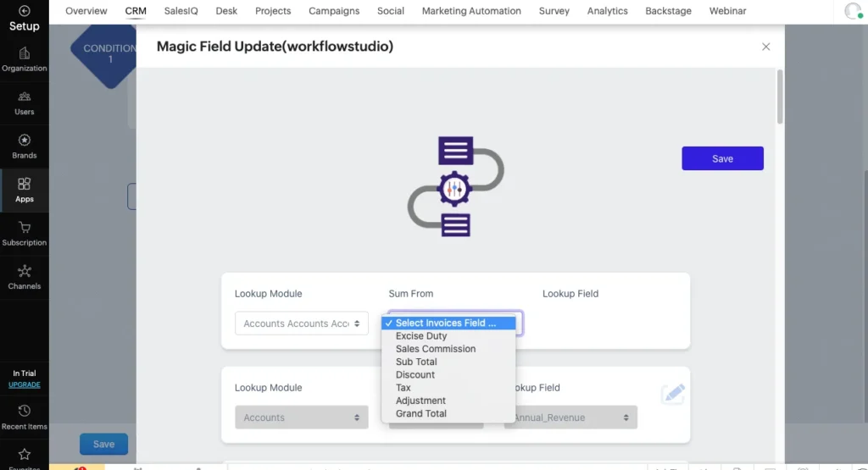Open the Brands section in sidebar
Screen dimensions: 868x470
coord(24,147)
